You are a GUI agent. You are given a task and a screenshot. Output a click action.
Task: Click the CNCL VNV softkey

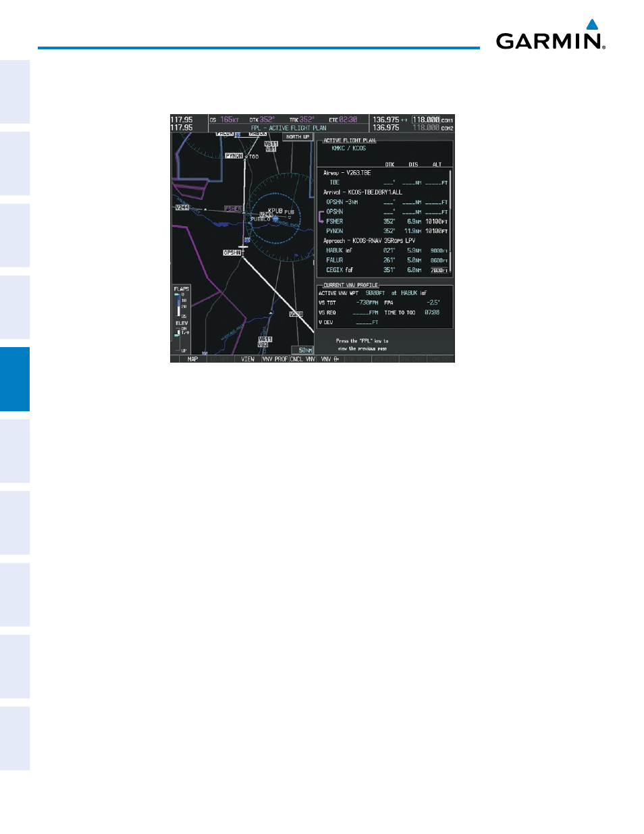(x=302, y=359)
